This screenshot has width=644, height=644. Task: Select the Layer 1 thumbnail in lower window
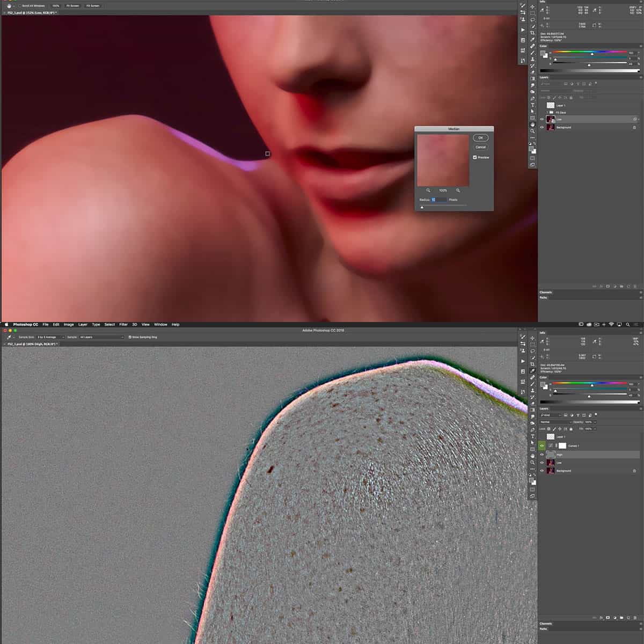pos(551,437)
